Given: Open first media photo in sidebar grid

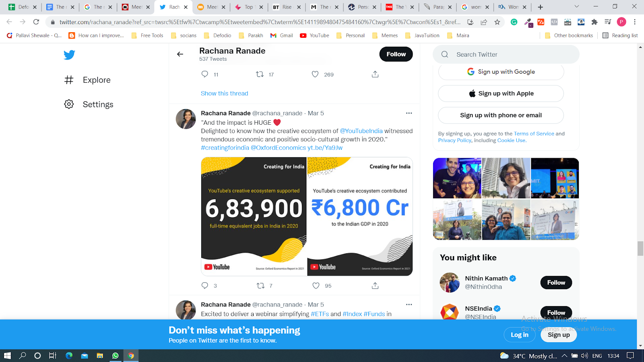Looking at the screenshot, I should point(457,178).
